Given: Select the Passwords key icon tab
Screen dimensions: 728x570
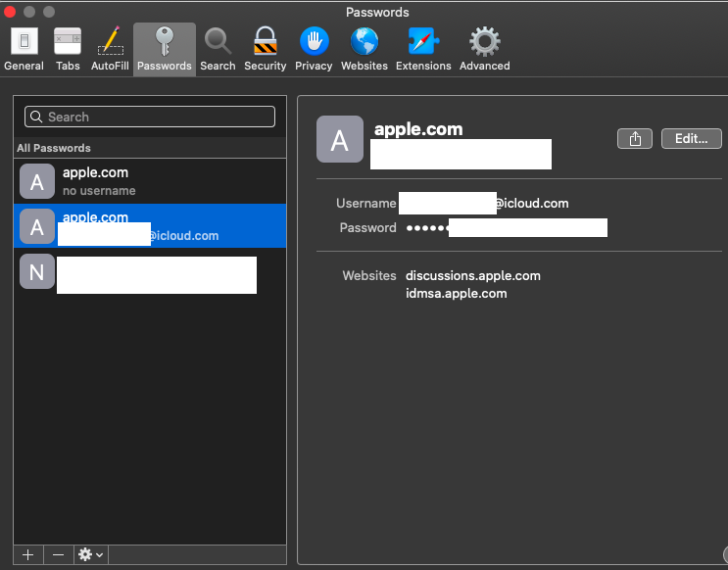Looking at the screenshot, I should pos(165,49).
